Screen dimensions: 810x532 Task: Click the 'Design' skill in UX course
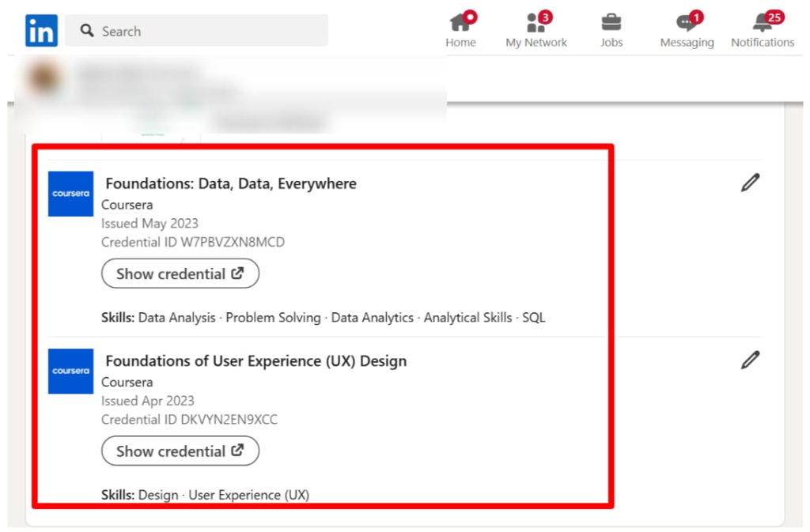[158, 495]
